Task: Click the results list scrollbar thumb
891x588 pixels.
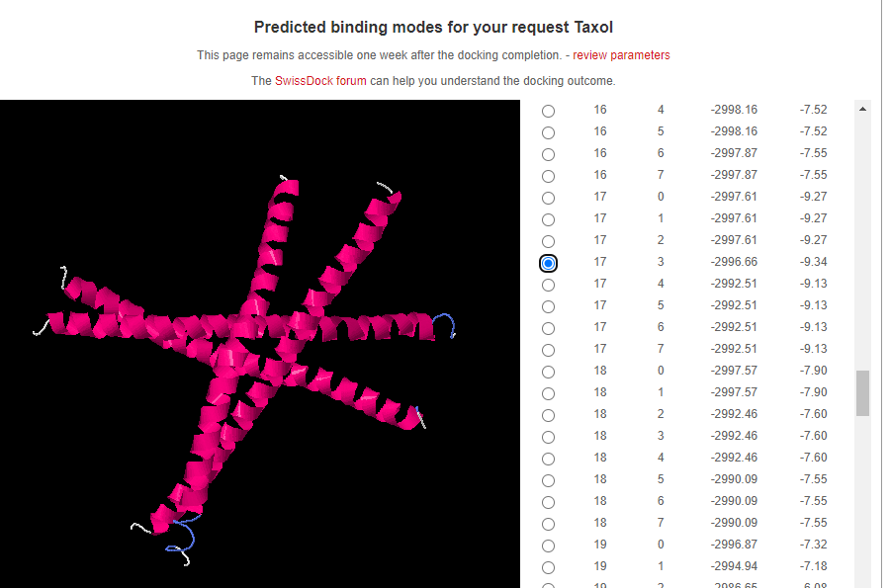Action: [x=862, y=393]
